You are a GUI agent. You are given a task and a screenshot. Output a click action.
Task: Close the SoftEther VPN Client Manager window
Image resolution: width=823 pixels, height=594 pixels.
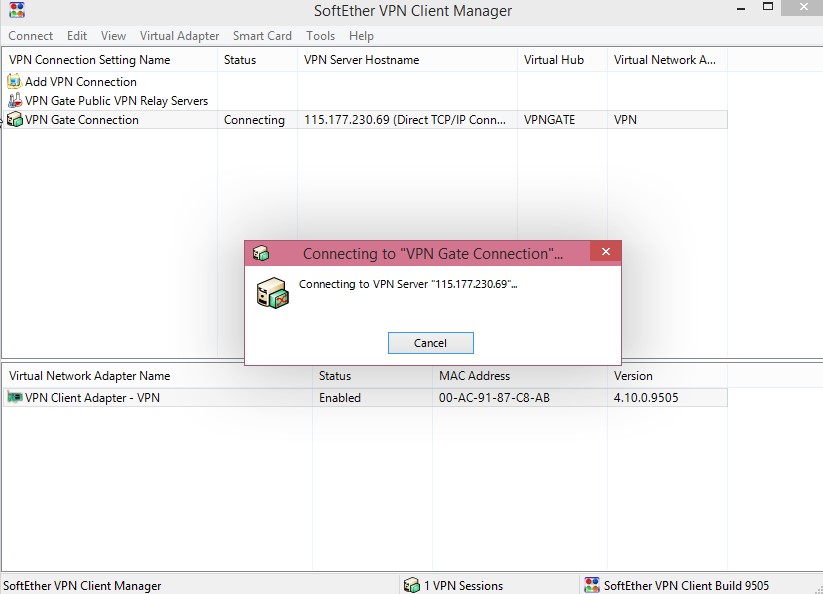[x=804, y=7]
